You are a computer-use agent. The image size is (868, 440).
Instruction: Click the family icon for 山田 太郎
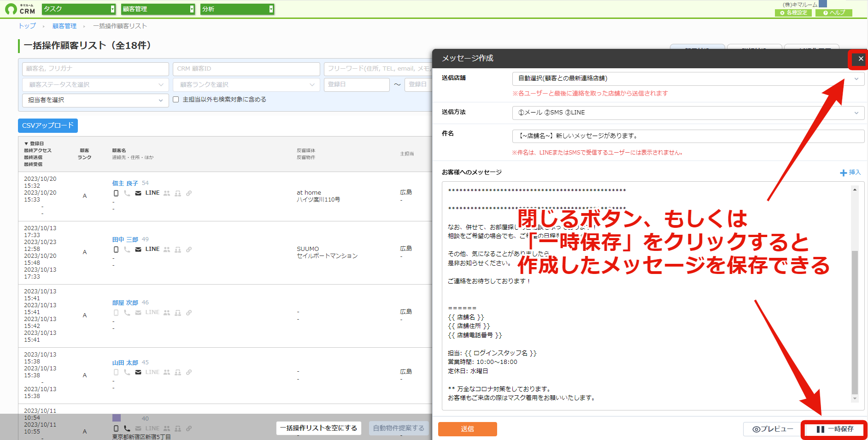[x=178, y=372]
